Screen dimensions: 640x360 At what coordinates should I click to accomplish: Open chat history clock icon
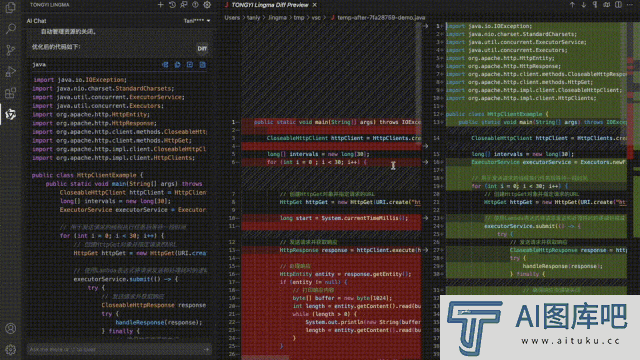172,5
